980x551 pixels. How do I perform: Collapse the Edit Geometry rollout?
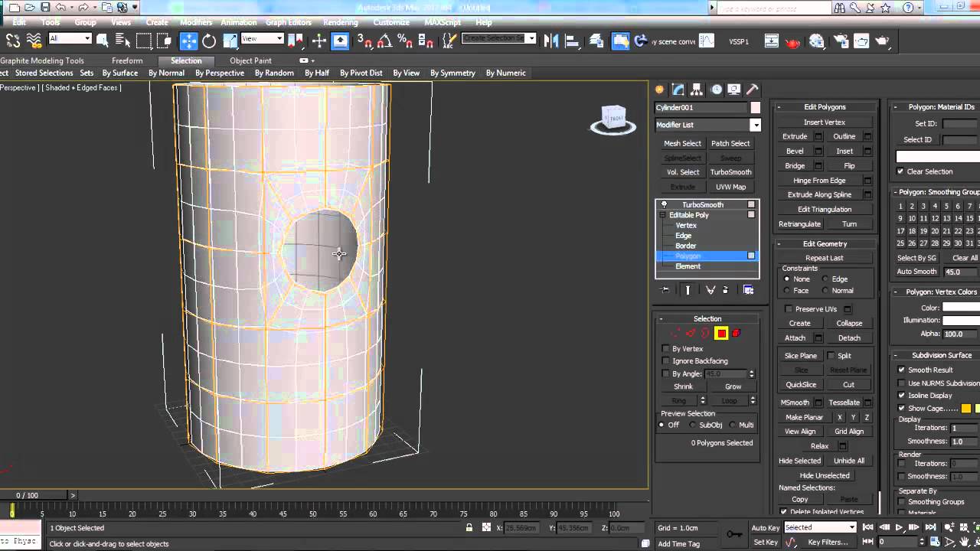825,243
